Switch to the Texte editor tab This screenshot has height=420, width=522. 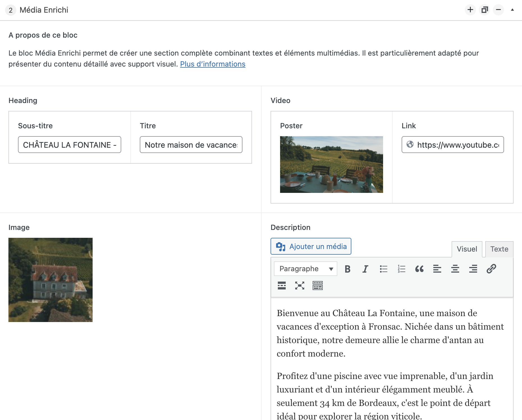[499, 249]
